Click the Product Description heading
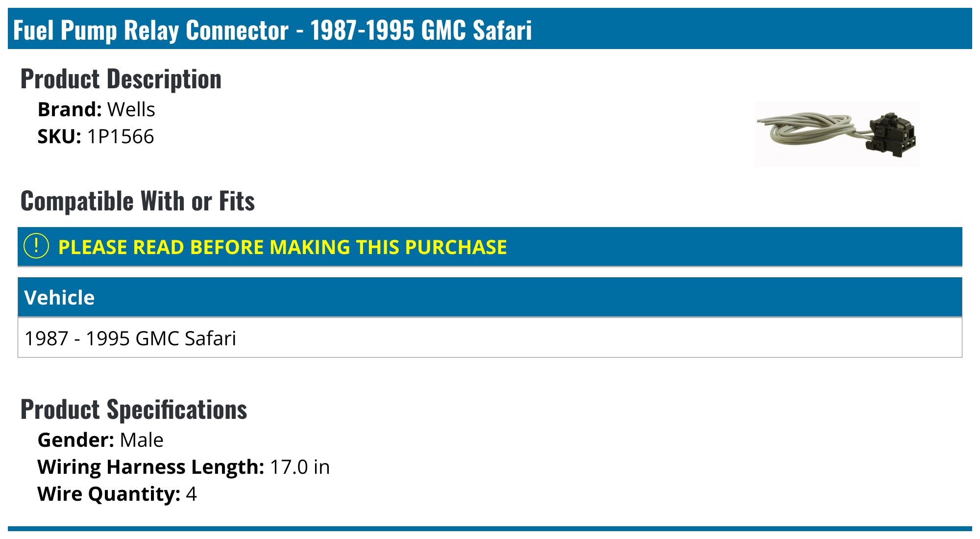Viewport: 980px width, 539px height. point(121,79)
